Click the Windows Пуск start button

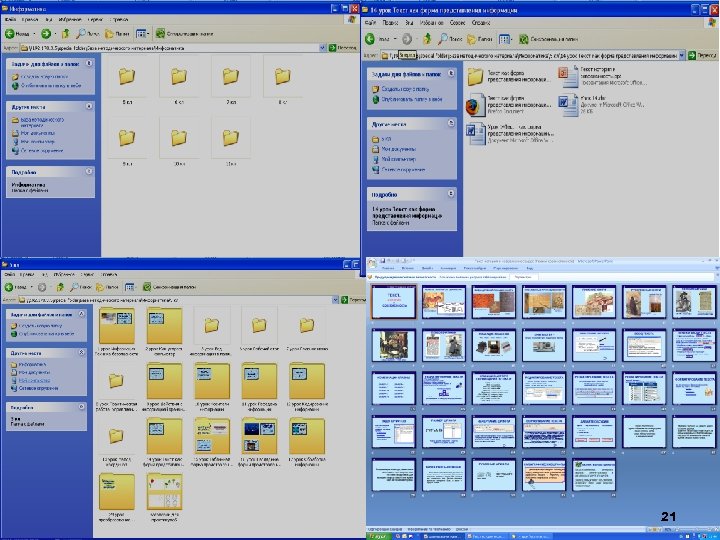click(x=379, y=536)
